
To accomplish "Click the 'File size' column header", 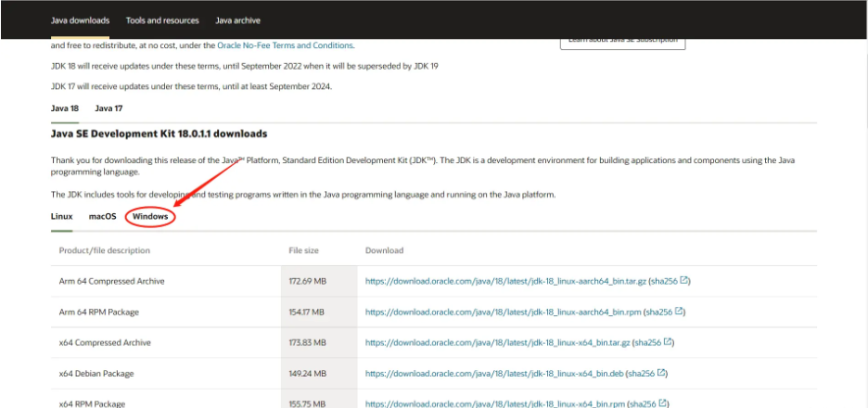I will point(304,250).
